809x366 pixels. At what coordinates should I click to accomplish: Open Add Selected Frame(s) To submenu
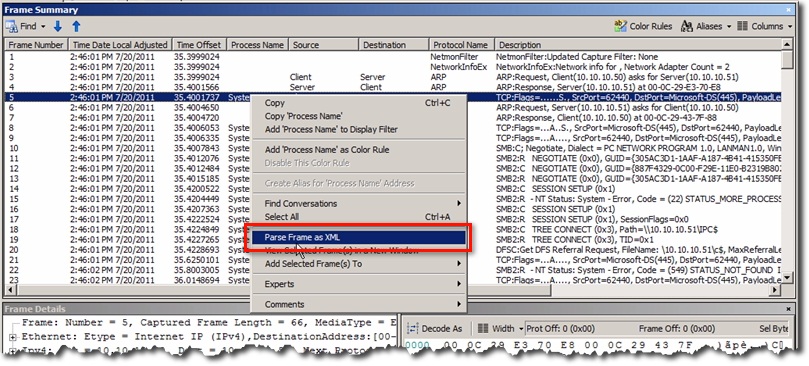[359, 264]
